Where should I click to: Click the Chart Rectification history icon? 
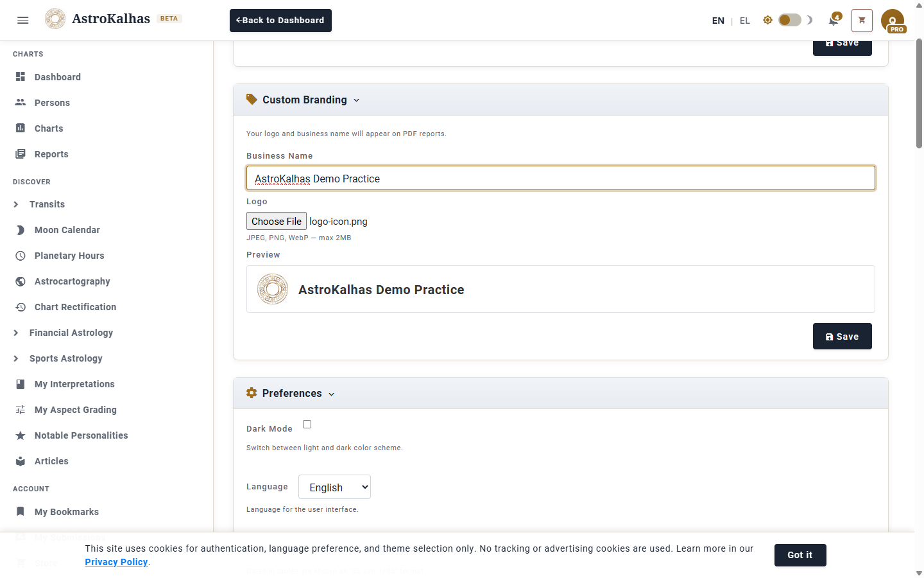[x=21, y=307]
